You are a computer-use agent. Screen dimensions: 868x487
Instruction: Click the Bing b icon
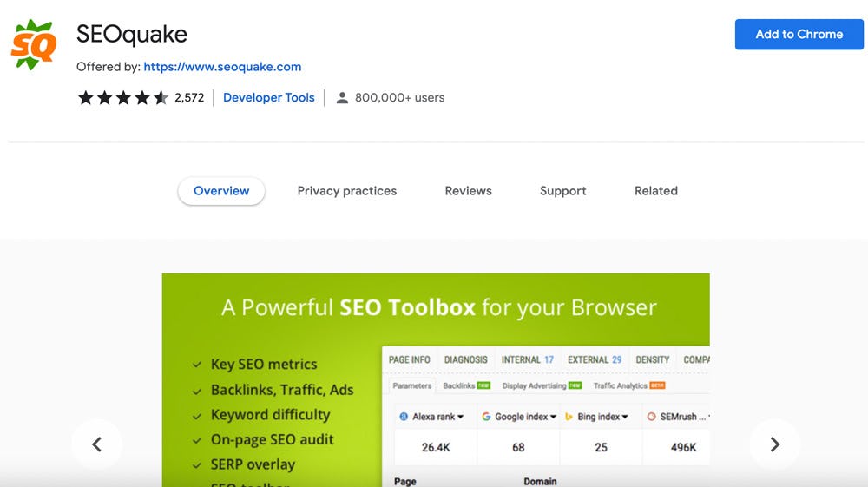click(569, 417)
